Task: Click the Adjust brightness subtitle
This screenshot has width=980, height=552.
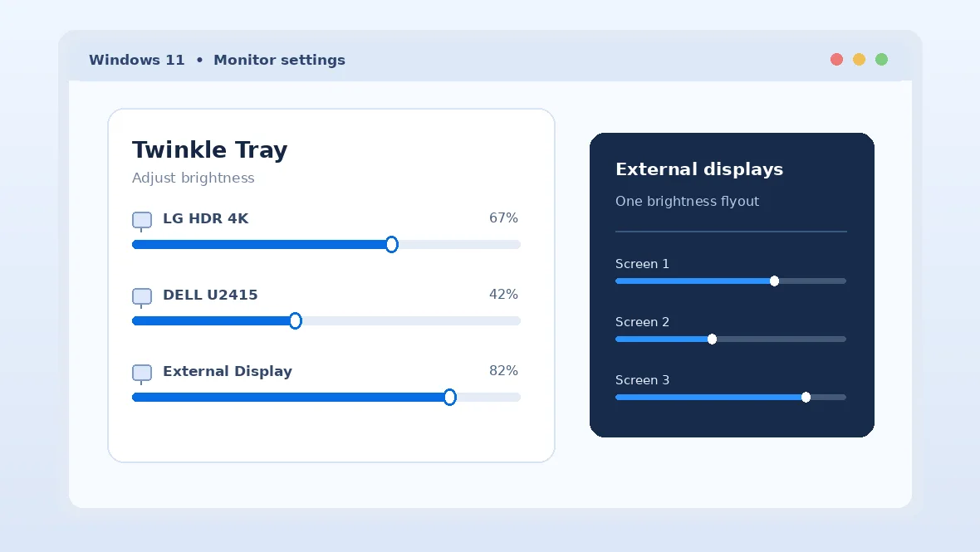Action: tap(194, 178)
